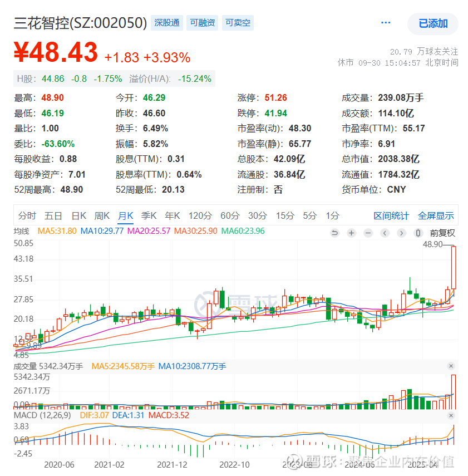Open the three-dot more options menu
468x476 pixels.
386,23
